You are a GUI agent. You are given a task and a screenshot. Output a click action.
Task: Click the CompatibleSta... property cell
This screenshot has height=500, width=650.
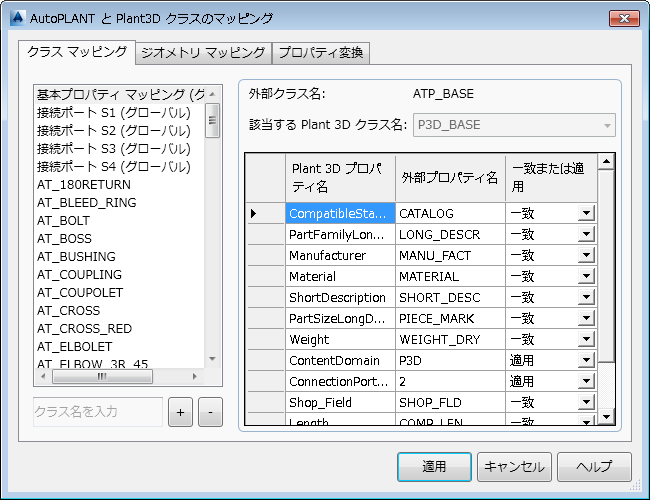coord(340,214)
